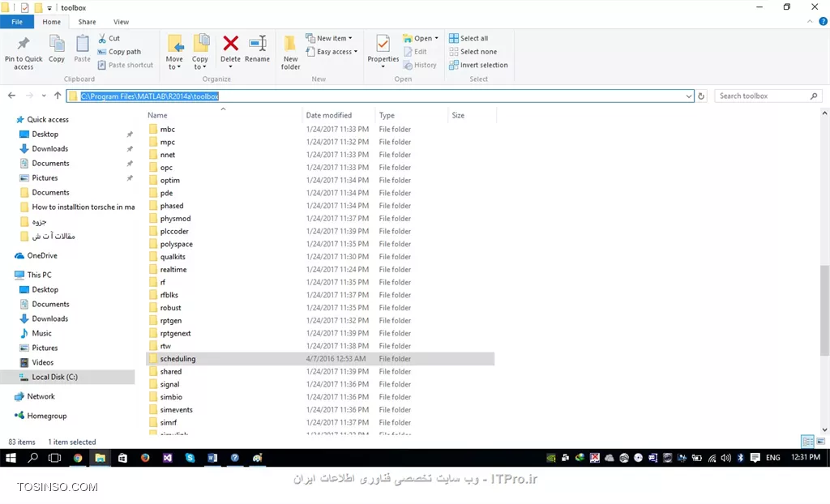The width and height of the screenshot is (830, 504).
Task: Select This PC in navigation pane
Action: pos(32,275)
